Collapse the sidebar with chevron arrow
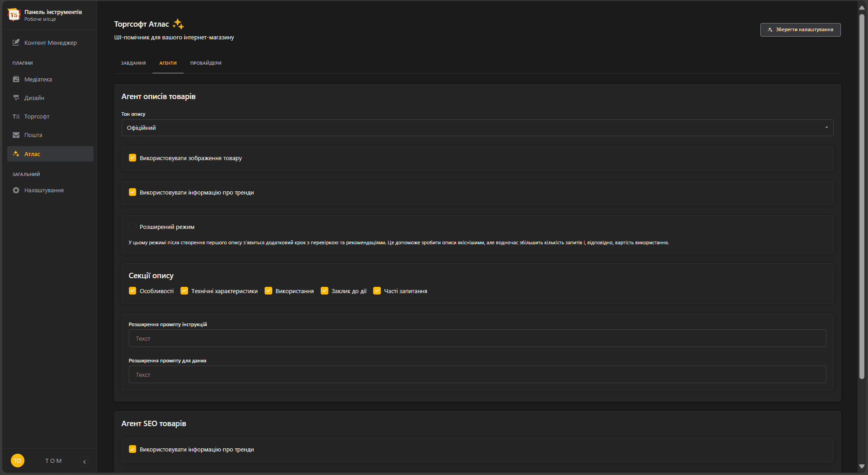868x475 pixels. tap(85, 462)
